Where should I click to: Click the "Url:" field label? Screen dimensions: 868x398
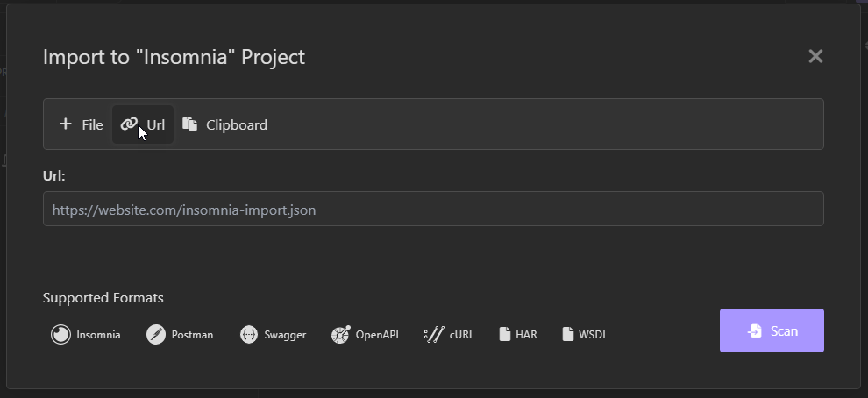tap(54, 176)
